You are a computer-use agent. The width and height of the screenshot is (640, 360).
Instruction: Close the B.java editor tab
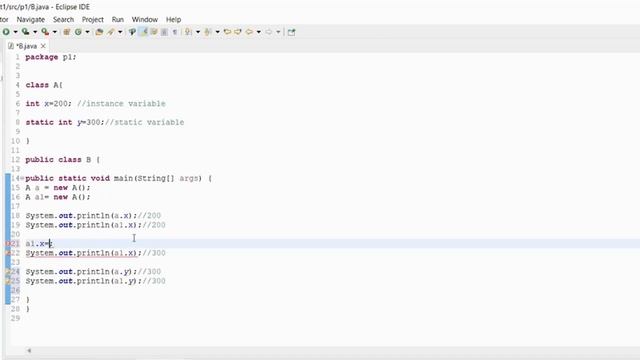(x=43, y=46)
